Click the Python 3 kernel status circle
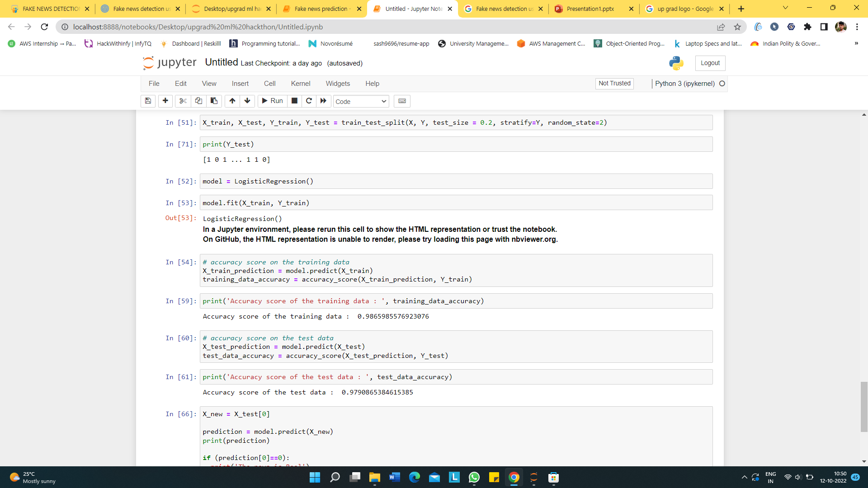This screenshot has height=488, width=868. 722,84
